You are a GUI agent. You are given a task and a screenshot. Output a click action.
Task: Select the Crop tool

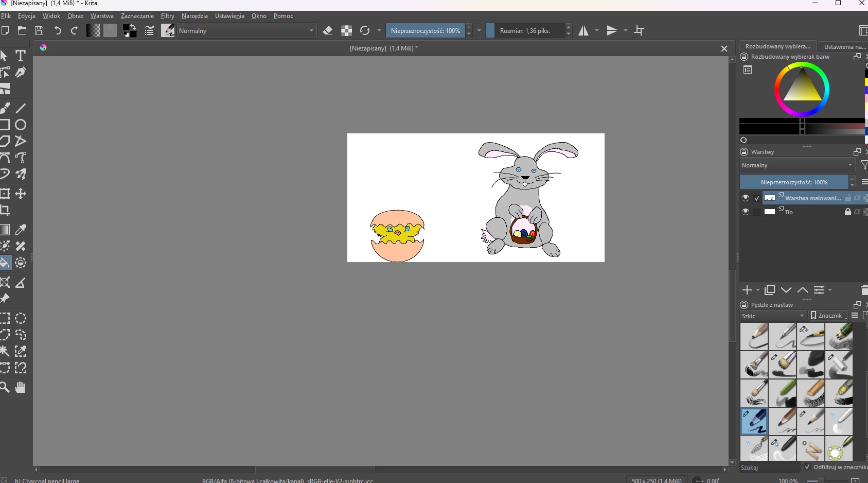point(5,210)
